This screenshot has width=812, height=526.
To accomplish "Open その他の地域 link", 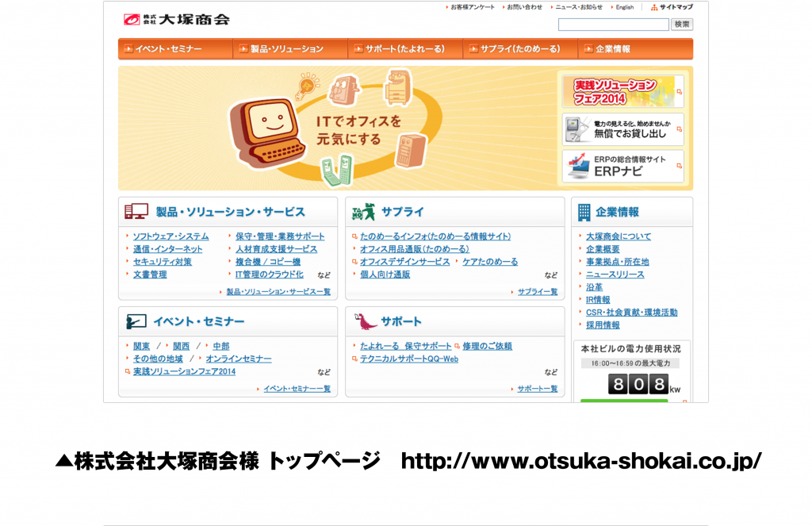I will pyautogui.click(x=158, y=359).
